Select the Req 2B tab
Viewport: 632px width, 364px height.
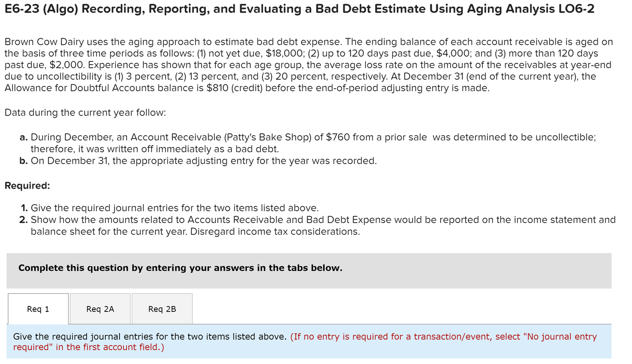click(x=162, y=309)
